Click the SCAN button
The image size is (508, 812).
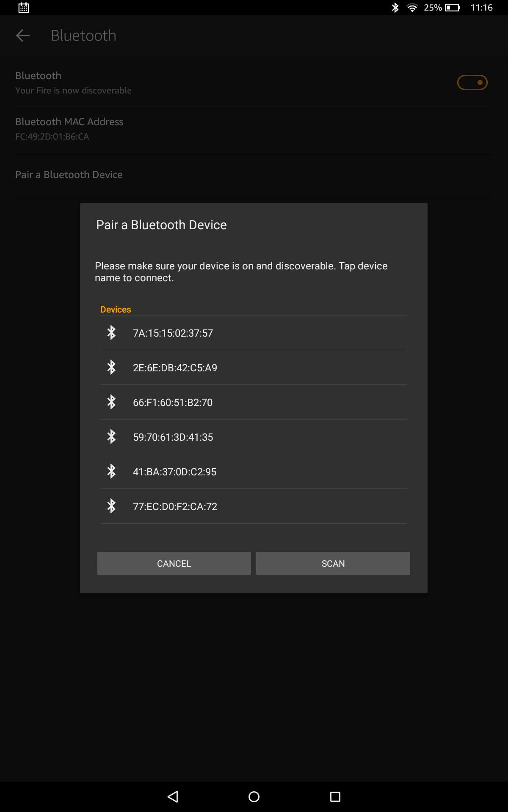tap(333, 563)
